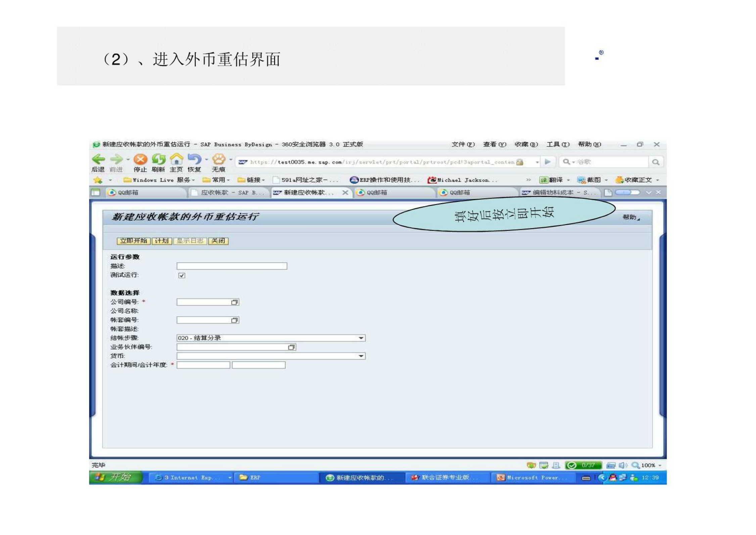Click the browser URL address field
This screenshot has height=535, width=756.
(x=381, y=162)
